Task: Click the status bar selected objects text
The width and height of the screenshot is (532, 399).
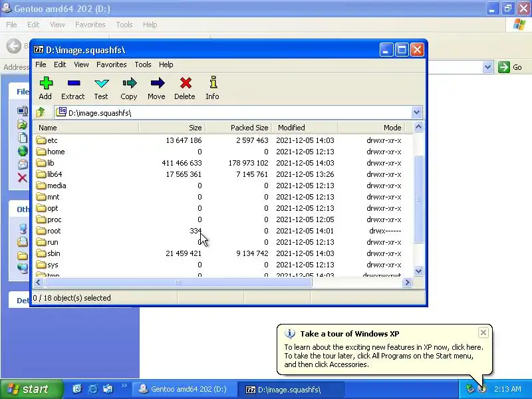Action: click(x=72, y=297)
